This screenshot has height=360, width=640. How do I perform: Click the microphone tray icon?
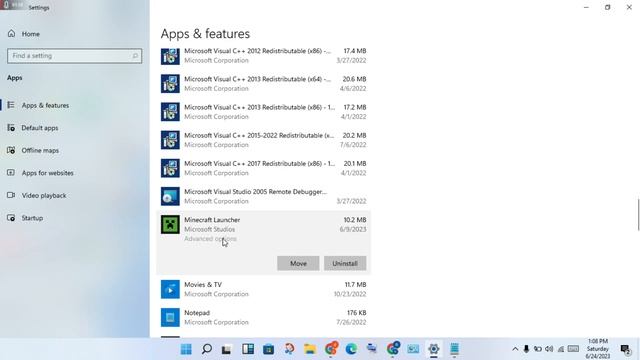[526, 349]
